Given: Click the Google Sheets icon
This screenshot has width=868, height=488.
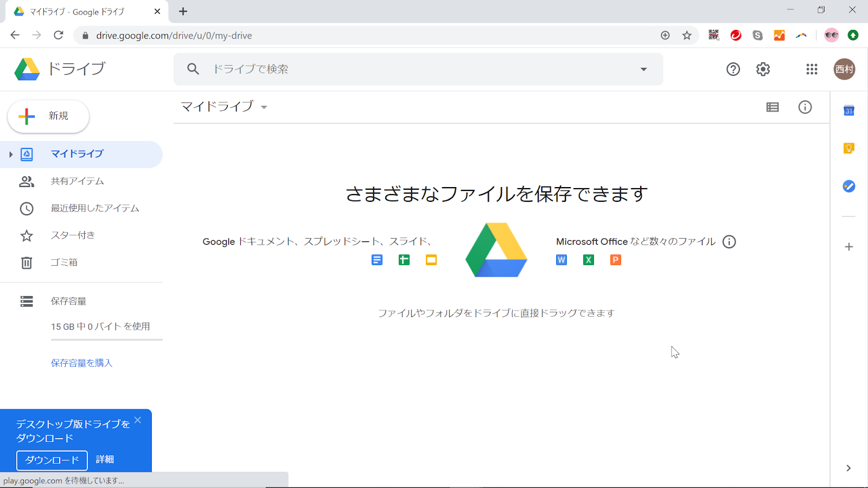Looking at the screenshot, I should [x=404, y=260].
